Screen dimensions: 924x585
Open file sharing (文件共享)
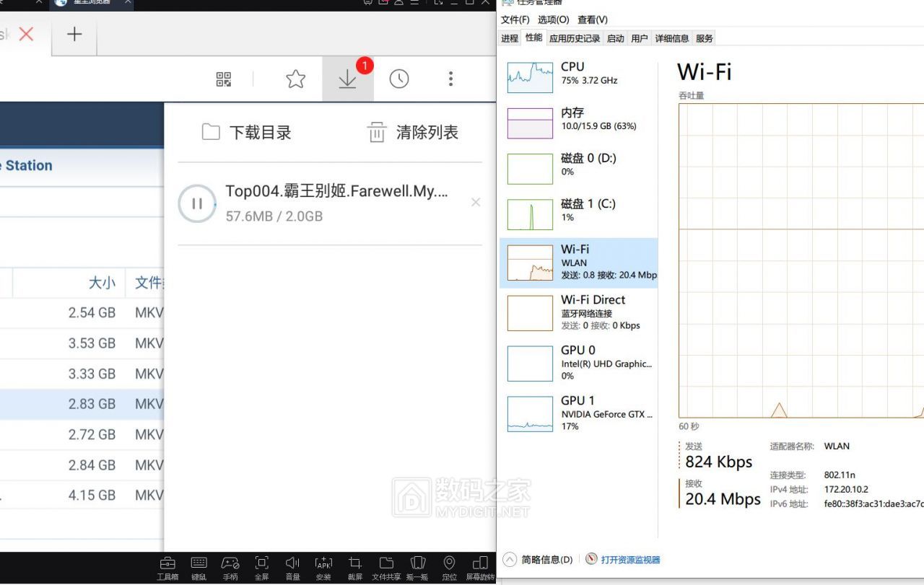point(386,568)
